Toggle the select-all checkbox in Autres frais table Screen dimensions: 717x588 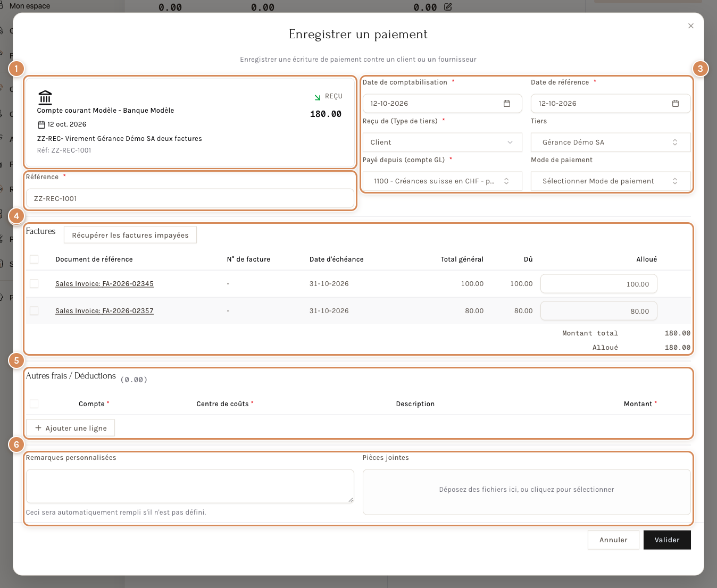[34, 404]
